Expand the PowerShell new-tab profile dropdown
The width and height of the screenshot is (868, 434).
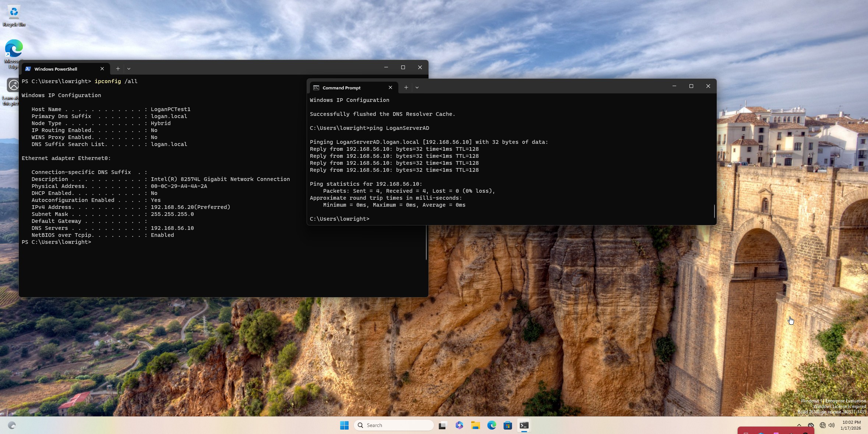coord(128,68)
